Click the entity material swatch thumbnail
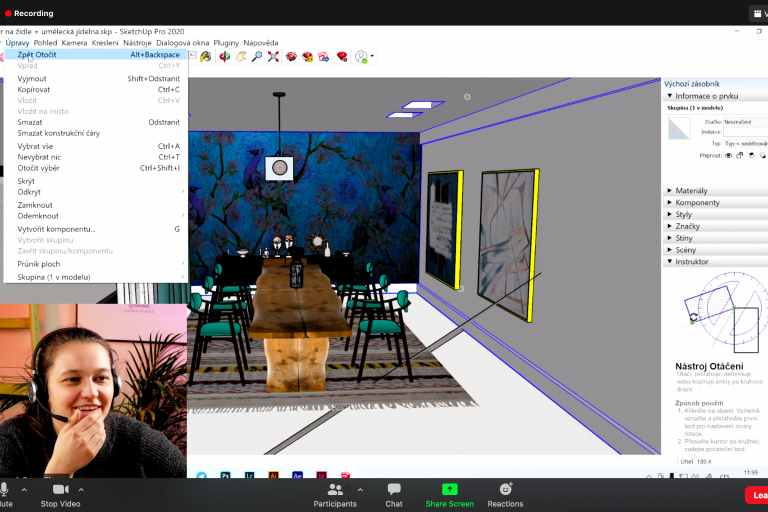This screenshot has height=512, width=768. tap(680, 129)
